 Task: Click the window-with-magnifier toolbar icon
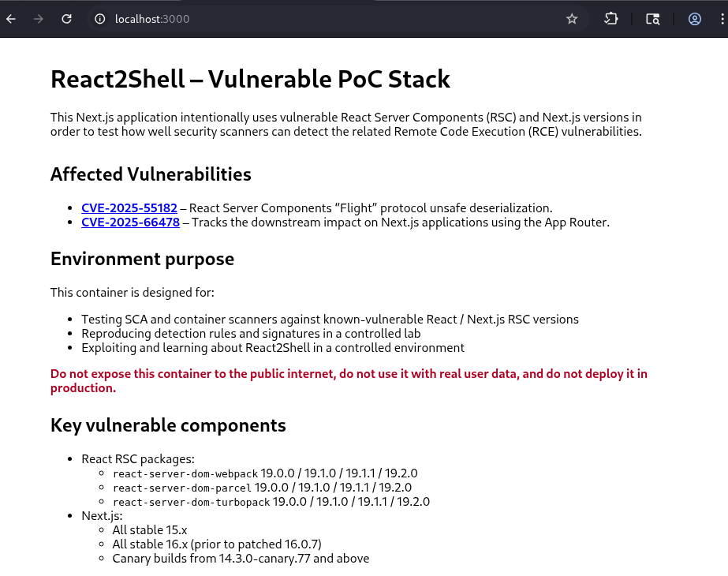tap(652, 19)
